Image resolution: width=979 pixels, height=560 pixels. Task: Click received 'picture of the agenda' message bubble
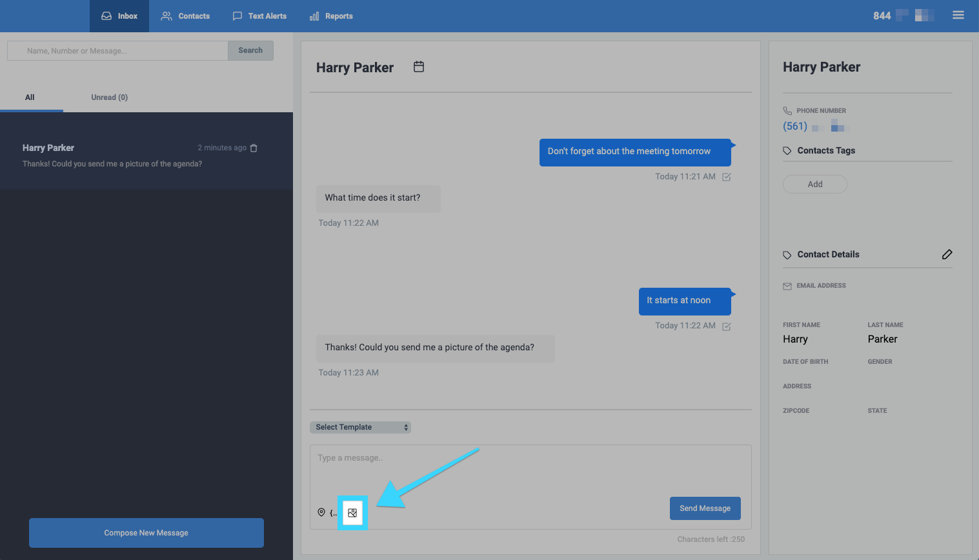(x=436, y=348)
